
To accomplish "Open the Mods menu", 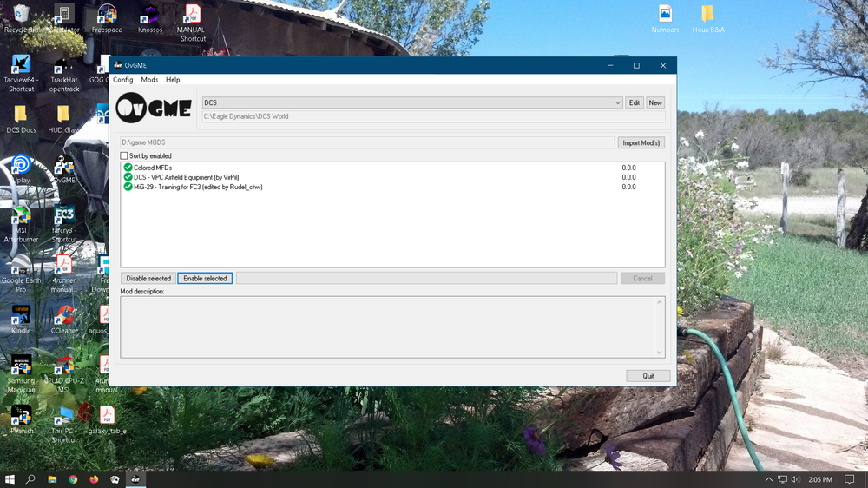I will click(x=149, y=80).
